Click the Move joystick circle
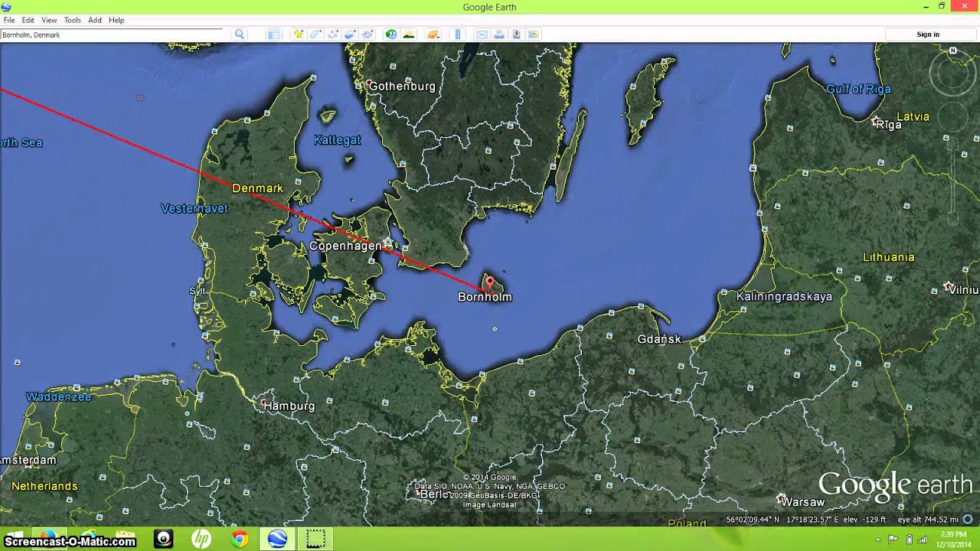The image size is (980, 551). 953,118
